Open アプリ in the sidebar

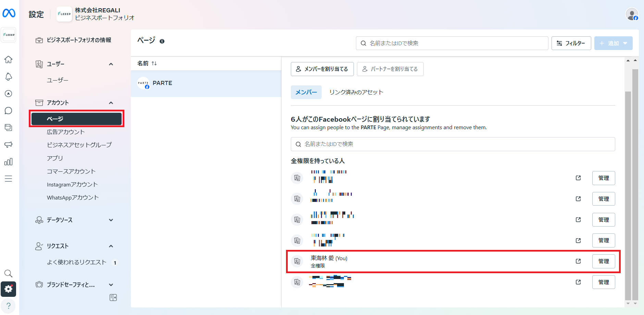(x=55, y=158)
